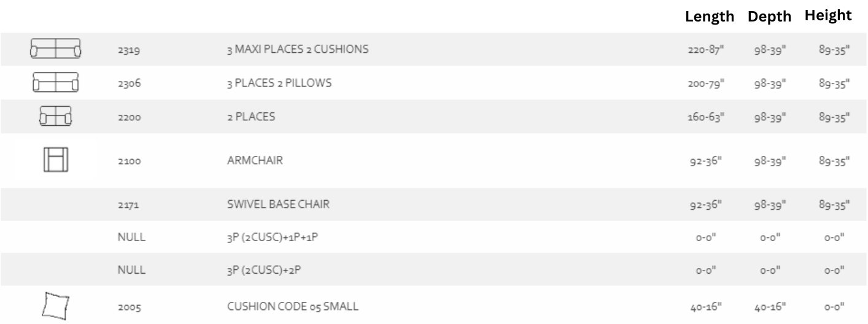The image size is (868, 324).
Task: Select the 2 PLACES row label
Action: point(250,117)
